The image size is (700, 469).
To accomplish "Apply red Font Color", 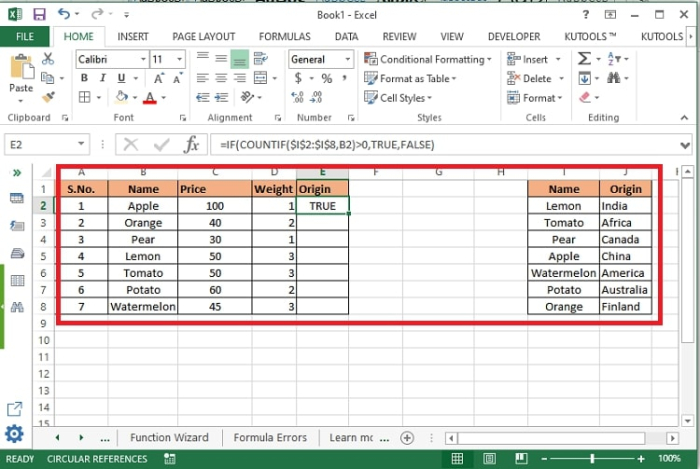I will [x=150, y=97].
